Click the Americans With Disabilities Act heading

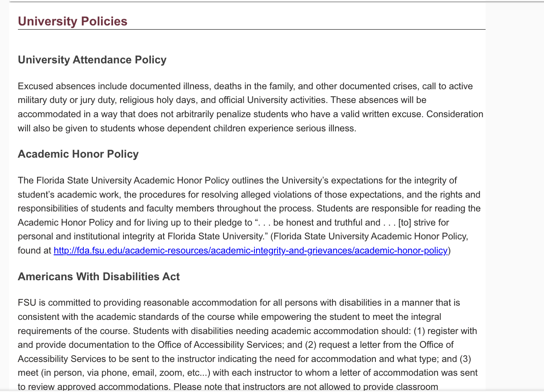click(x=99, y=277)
